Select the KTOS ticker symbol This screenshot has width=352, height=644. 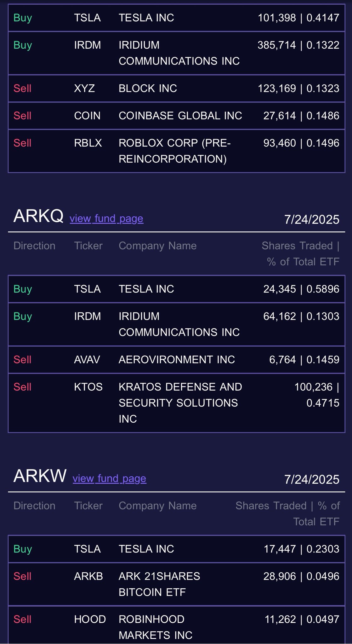click(x=88, y=387)
